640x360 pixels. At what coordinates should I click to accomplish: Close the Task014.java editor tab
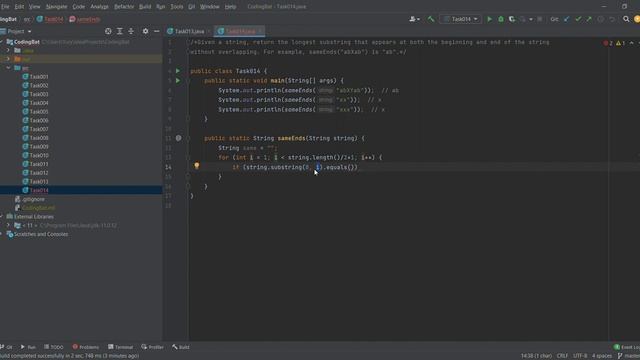tap(260, 31)
